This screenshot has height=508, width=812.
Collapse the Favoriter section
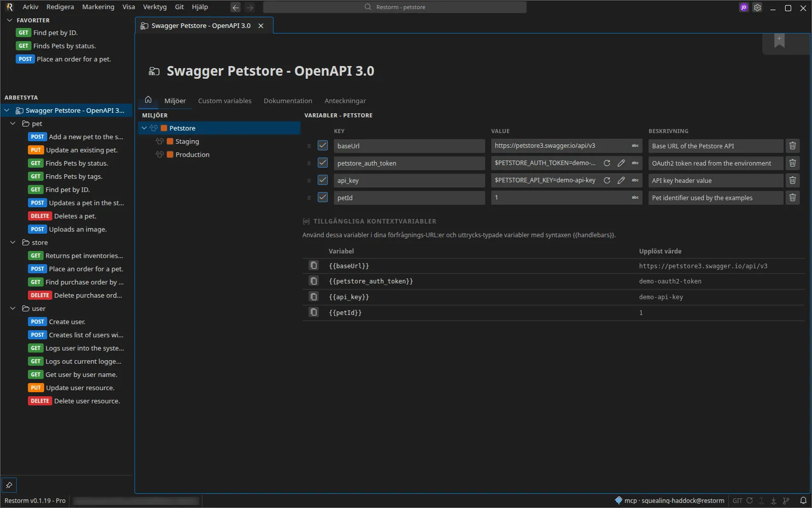pyautogui.click(x=9, y=20)
